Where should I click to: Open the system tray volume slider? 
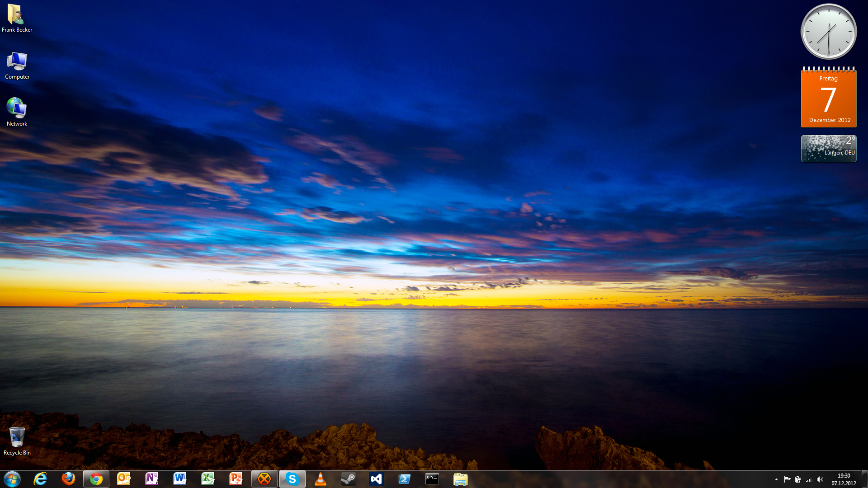[x=820, y=479]
